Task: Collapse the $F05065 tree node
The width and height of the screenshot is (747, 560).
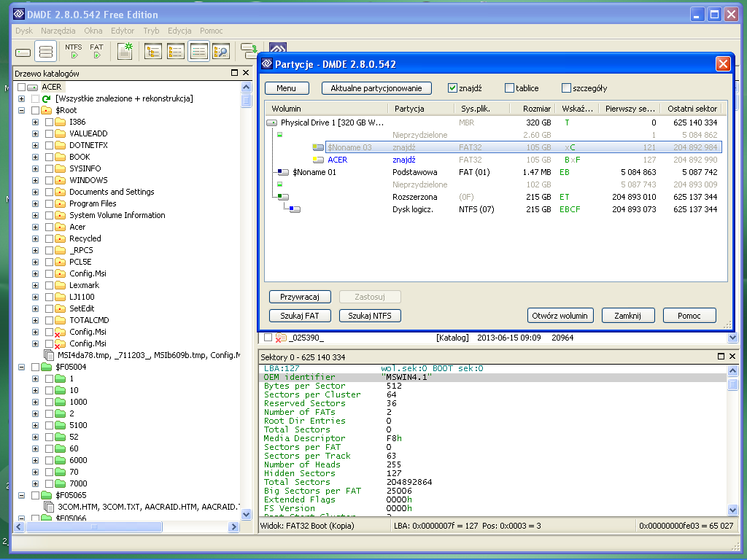Action: coord(21,495)
